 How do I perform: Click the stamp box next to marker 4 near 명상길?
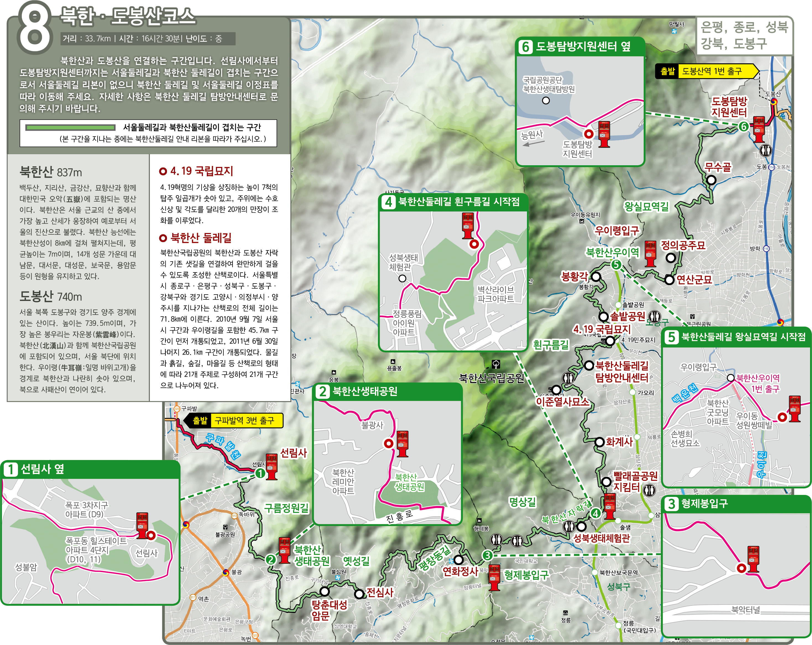coord(610,507)
